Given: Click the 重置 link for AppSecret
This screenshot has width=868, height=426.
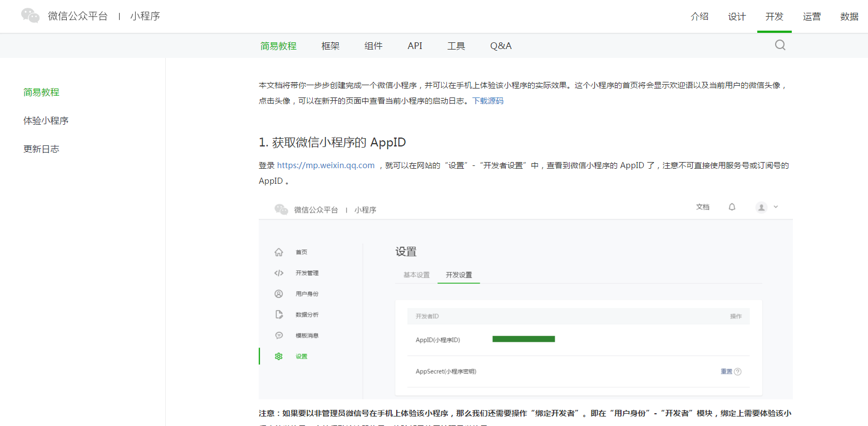Looking at the screenshot, I should 727,371.
